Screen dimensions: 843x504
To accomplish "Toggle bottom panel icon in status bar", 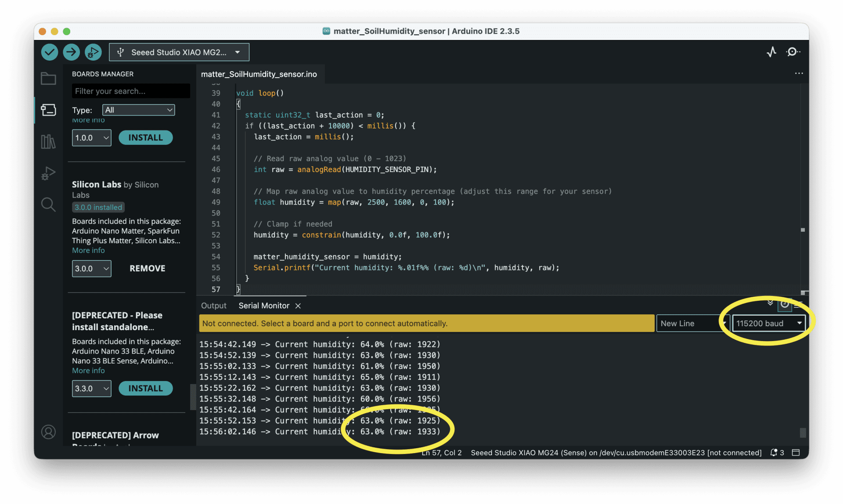I will coord(796,453).
